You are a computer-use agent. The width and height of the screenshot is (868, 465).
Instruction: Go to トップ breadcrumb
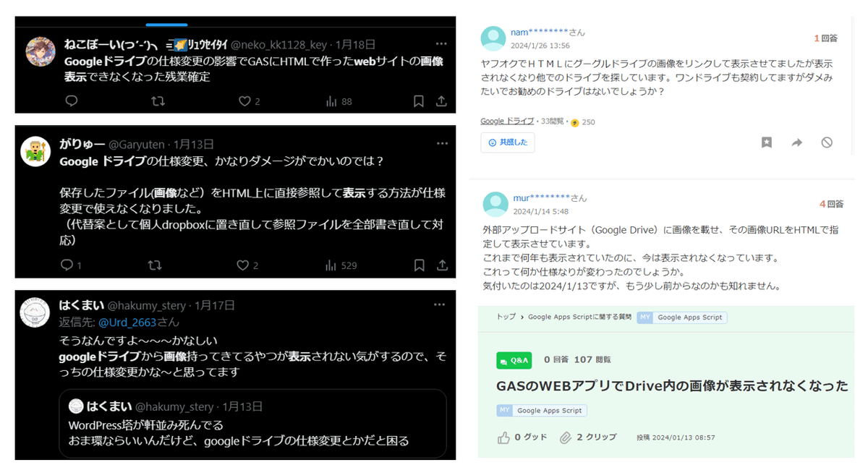click(506, 317)
